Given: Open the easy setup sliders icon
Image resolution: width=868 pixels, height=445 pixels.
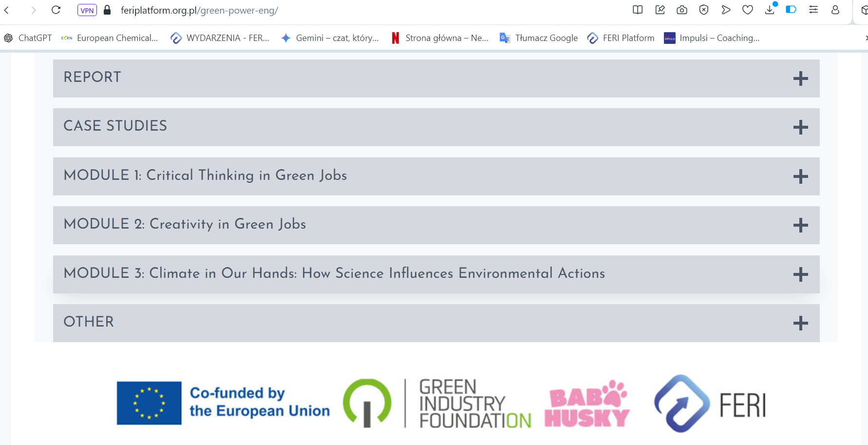Looking at the screenshot, I should coord(813,10).
